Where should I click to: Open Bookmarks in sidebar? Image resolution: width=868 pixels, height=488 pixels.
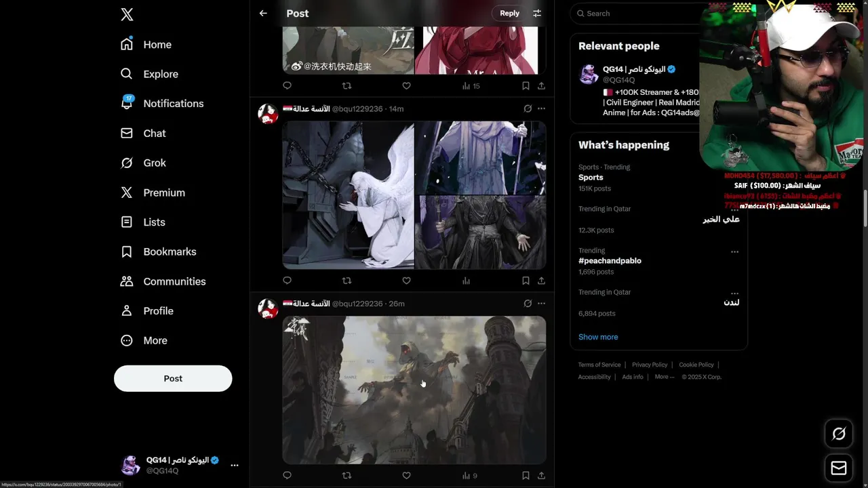coord(159,251)
